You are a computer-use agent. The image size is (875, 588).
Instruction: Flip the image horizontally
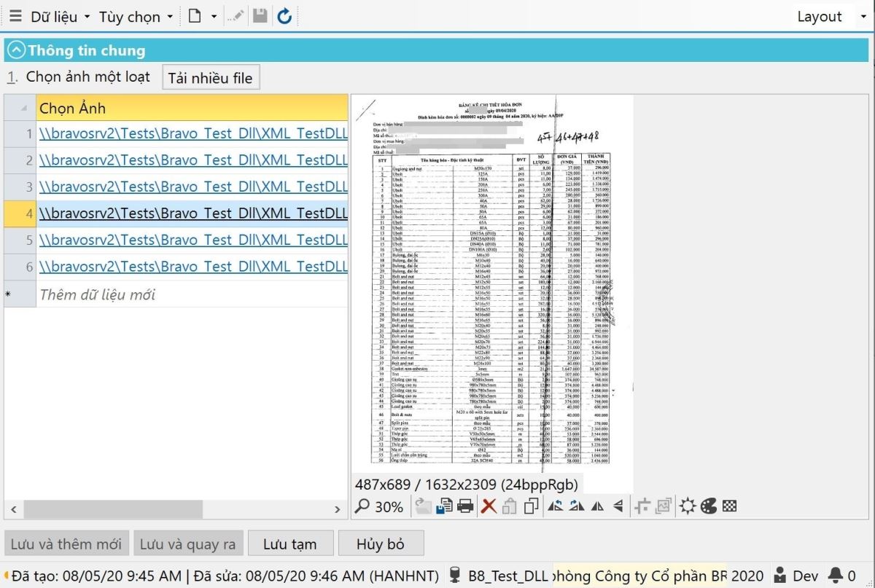tap(598, 506)
